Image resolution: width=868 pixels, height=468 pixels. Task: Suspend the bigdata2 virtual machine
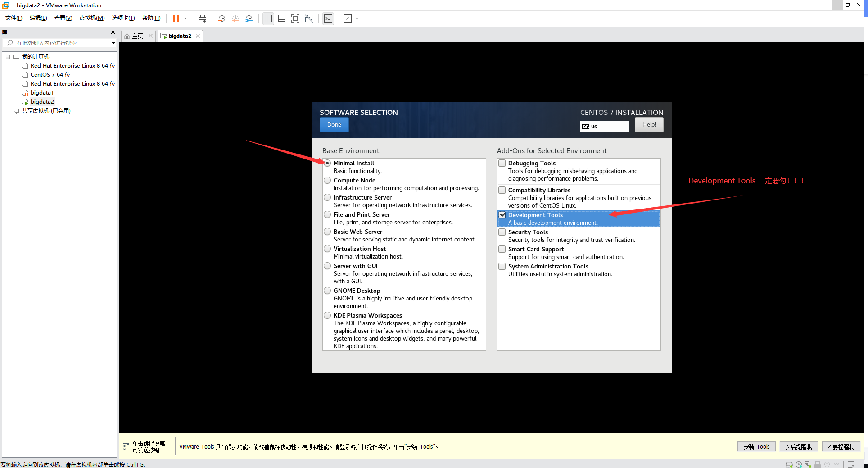175,18
